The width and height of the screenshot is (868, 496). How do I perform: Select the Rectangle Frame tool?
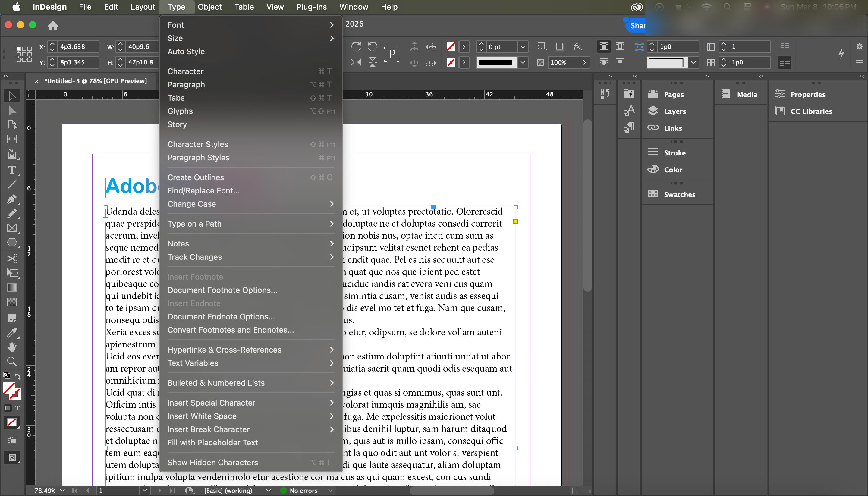pyautogui.click(x=12, y=228)
